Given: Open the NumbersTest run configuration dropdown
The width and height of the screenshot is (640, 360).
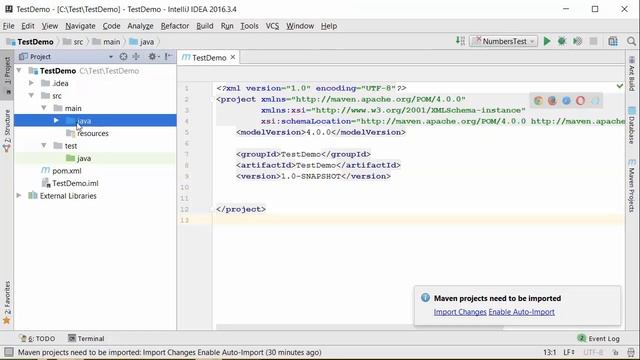Looking at the screenshot, I should (503, 41).
